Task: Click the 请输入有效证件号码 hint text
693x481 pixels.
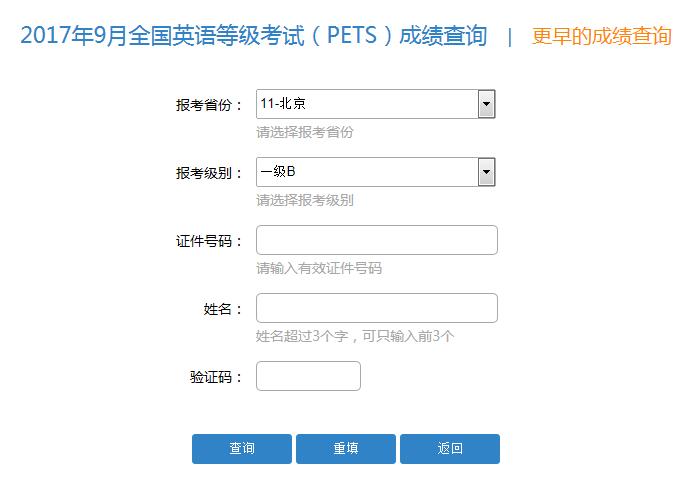Action: (319, 268)
